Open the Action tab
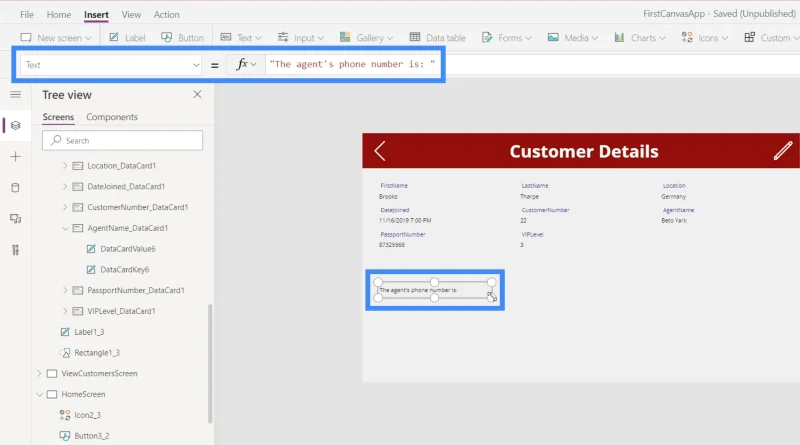This screenshot has width=800, height=445. point(166,15)
